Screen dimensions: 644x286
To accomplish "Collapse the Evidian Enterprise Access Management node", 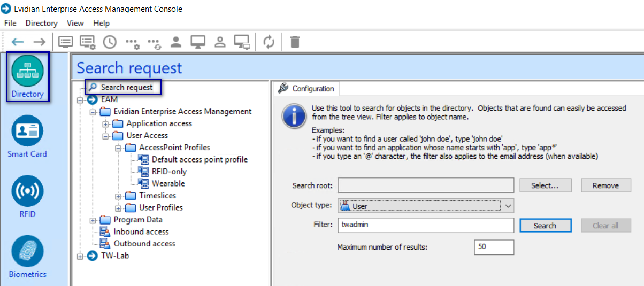I will (x=93, y=112).
